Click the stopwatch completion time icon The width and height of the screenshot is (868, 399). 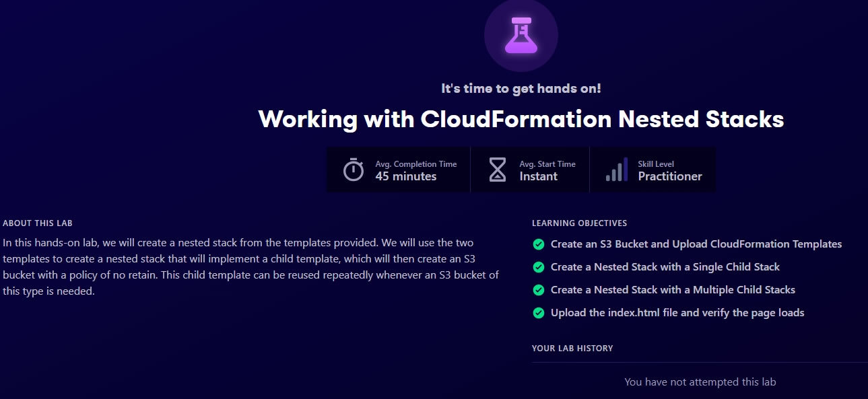tap(354, 170)
